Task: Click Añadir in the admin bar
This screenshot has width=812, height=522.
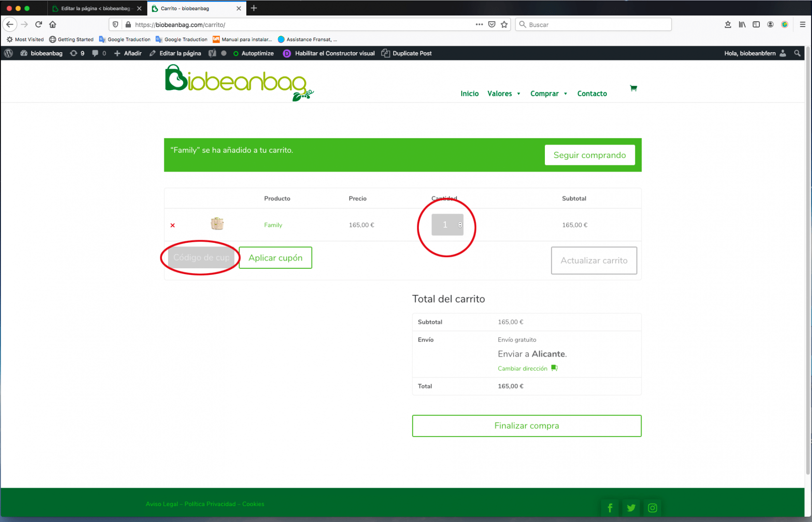Action: click(128, 53)
